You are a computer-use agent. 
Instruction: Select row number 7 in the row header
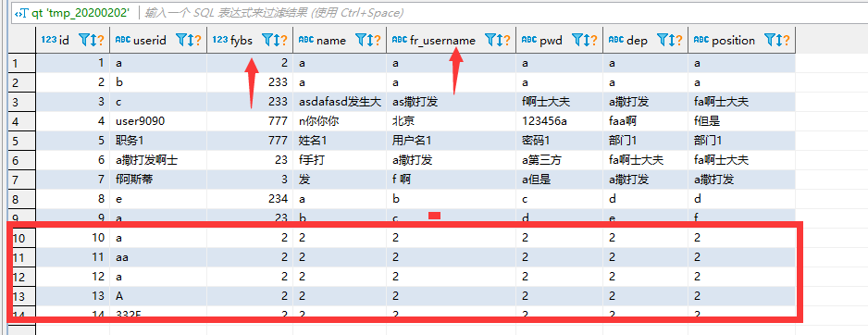click(22, 180)
